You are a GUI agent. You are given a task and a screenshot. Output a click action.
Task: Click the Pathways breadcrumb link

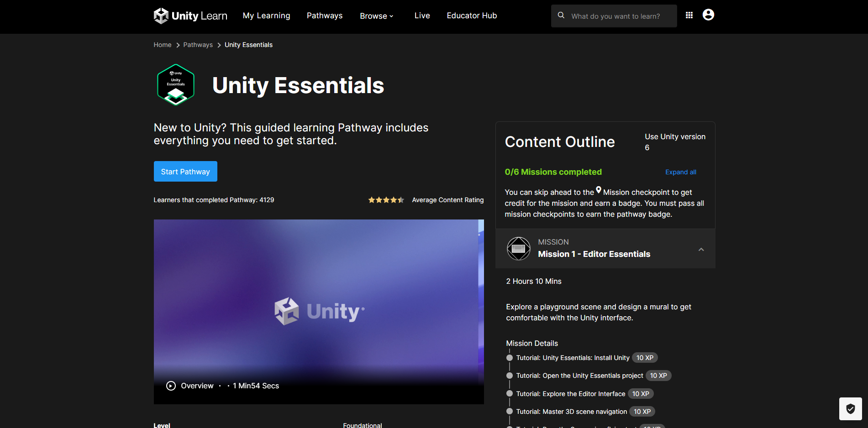198,45
